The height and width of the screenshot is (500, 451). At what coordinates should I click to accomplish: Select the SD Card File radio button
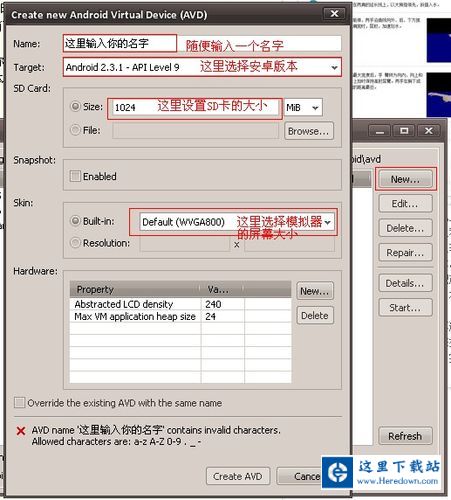(x=76, y=130)
